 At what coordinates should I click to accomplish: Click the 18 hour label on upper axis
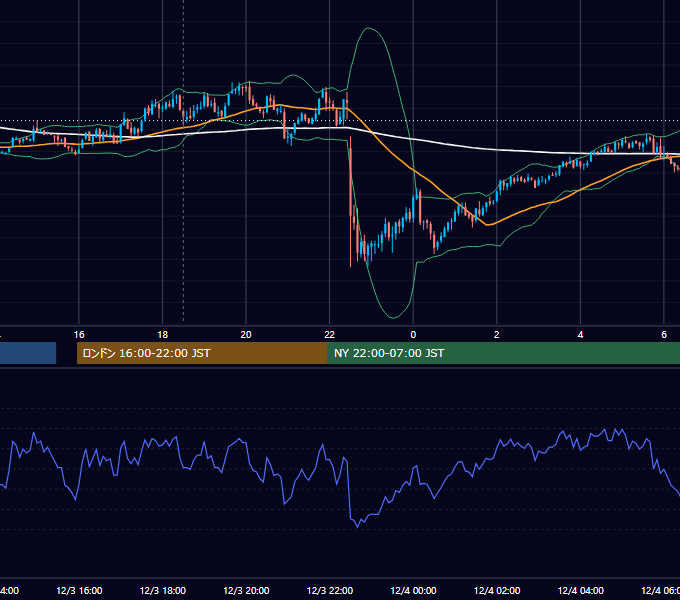(x=162, y=334)
